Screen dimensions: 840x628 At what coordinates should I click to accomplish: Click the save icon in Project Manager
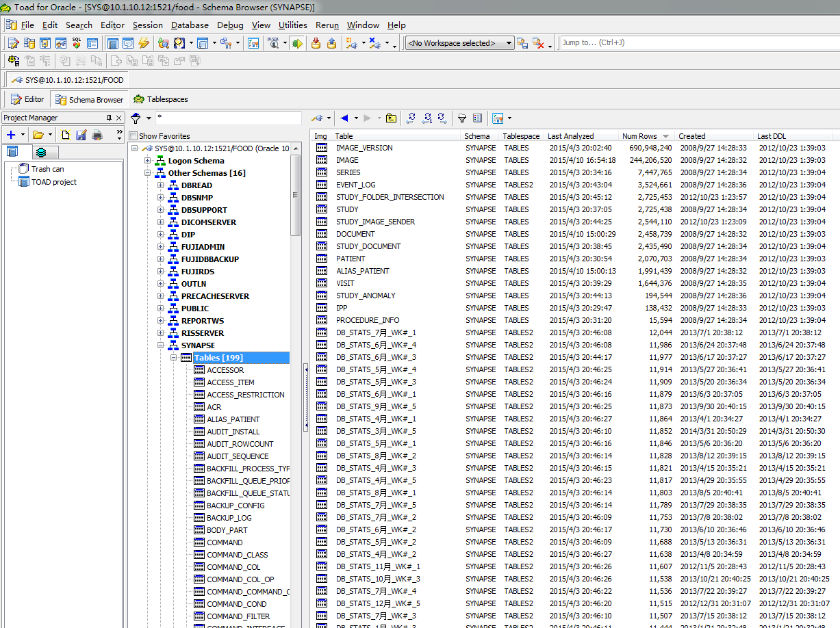coord(81,135)
